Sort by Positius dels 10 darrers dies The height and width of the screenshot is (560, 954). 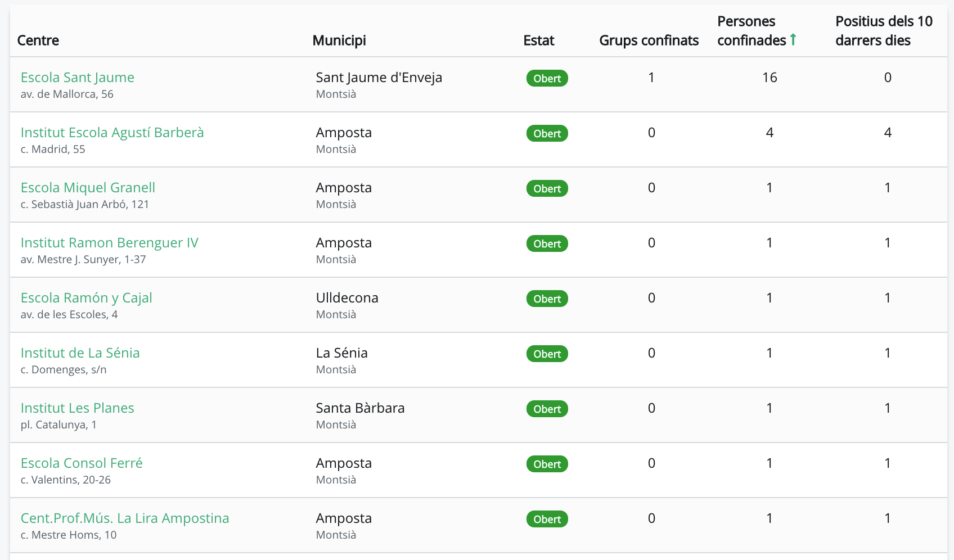884,31
